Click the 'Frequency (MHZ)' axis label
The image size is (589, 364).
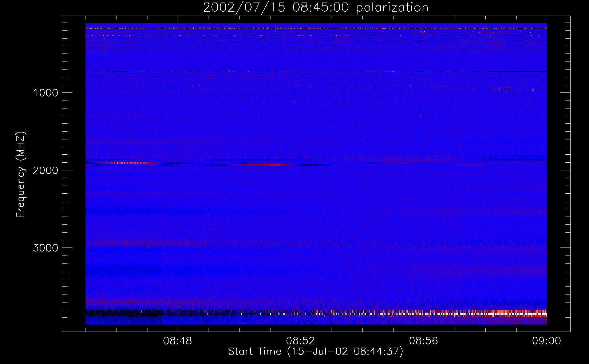[x=21, y=175]
